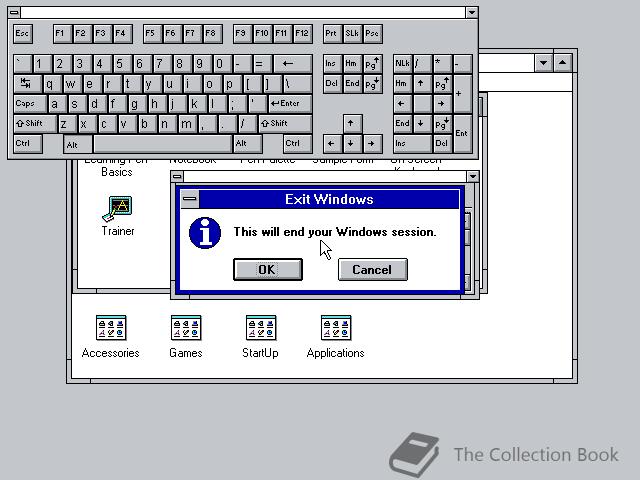Tap the Tab key icon
Screen dimensions: 640x480
(x=27, y=84)
